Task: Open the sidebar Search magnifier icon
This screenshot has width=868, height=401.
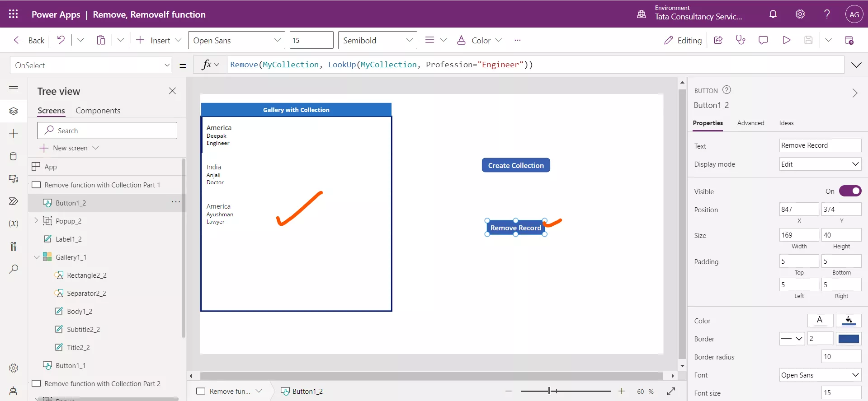Action: point(14,269)
